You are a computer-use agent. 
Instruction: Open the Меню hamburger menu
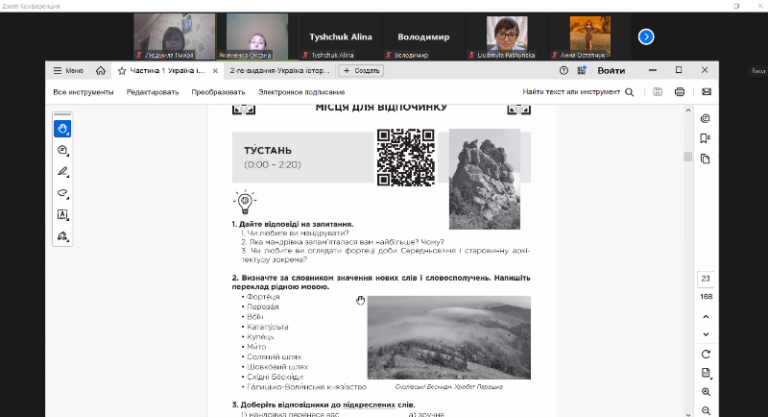click(x=69, y=71)
